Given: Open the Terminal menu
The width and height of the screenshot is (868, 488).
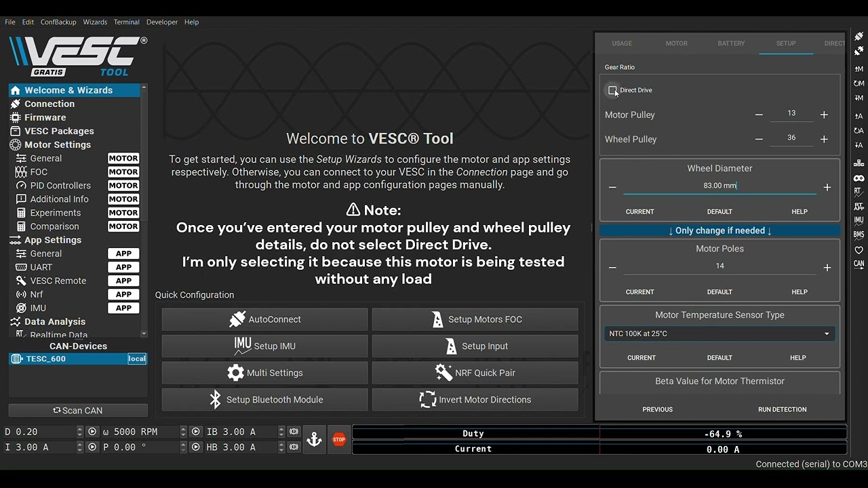Looking at the screenshot, I should (126, 22).
